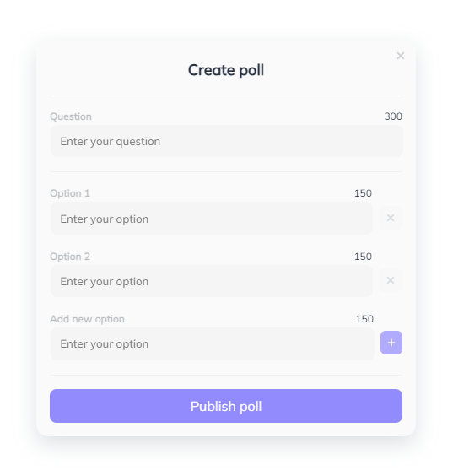
Task: Click the divider line beneath the Create poll title
Action: (226, 95)
